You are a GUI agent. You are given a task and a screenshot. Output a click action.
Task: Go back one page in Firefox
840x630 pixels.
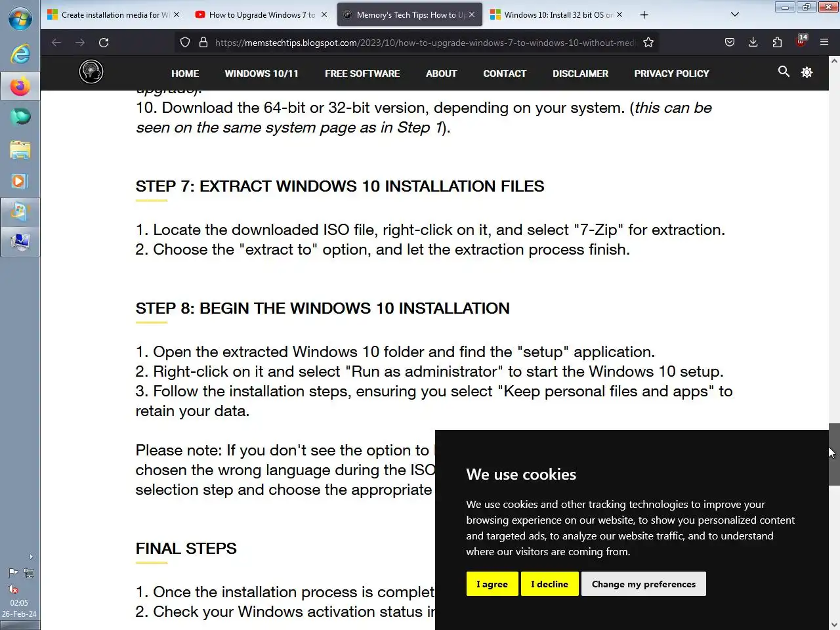(x=56, y=43)
